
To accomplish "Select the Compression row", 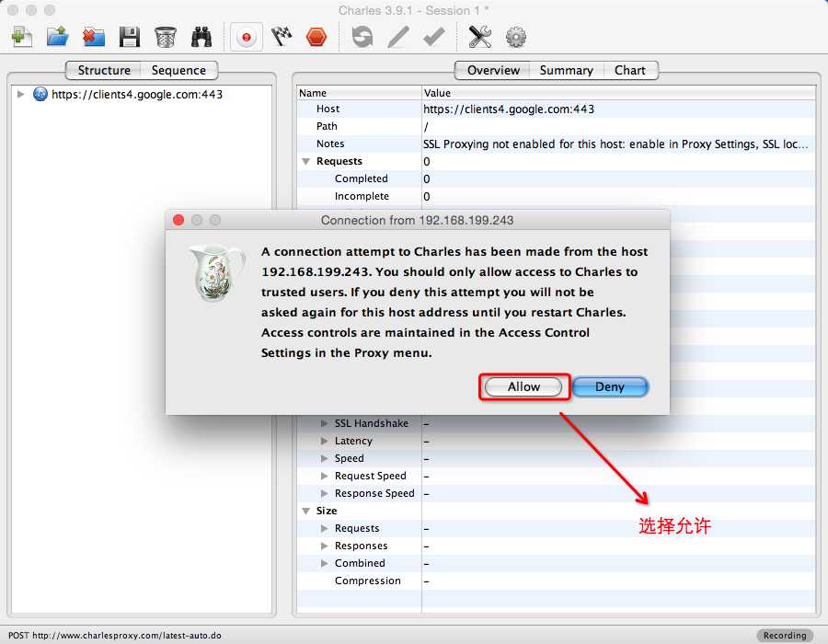I will [x=556, y=581].
